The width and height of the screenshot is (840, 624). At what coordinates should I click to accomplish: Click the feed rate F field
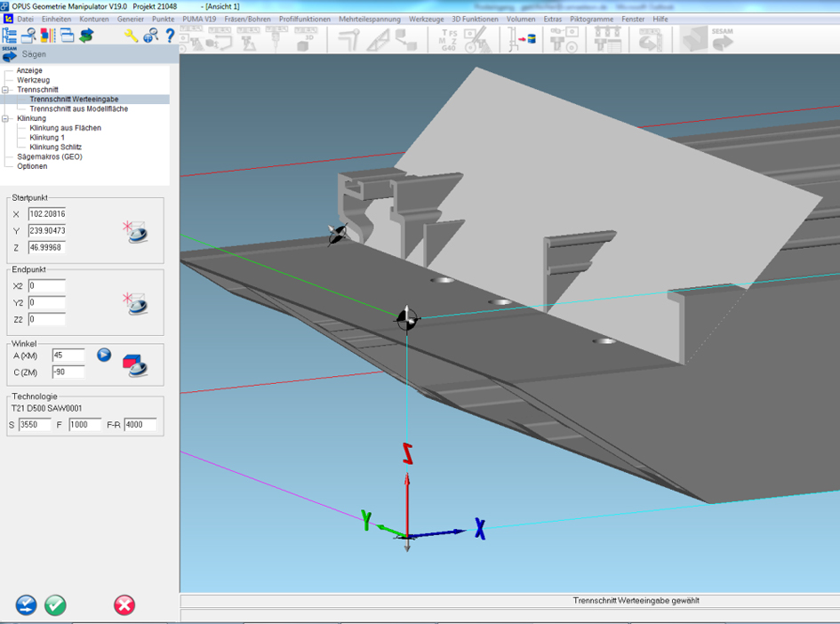point(84,425)
